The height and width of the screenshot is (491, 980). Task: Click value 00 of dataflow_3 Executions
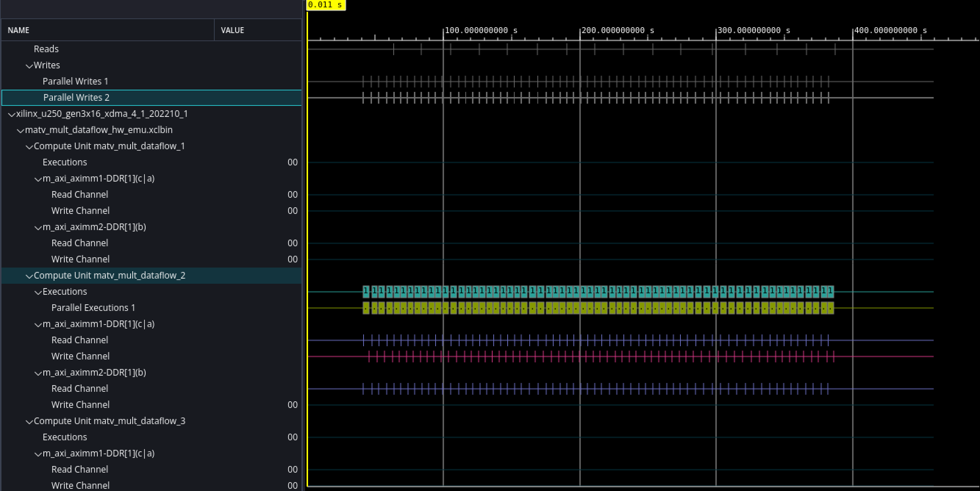tap(293, 437)
